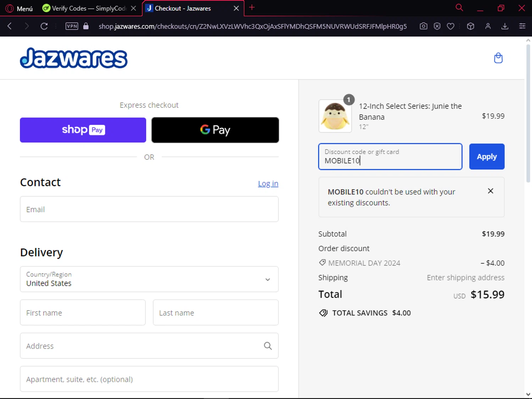Click the Enter shipping address text
This screenshot has width=532, height=399.
tap(465, 277)
